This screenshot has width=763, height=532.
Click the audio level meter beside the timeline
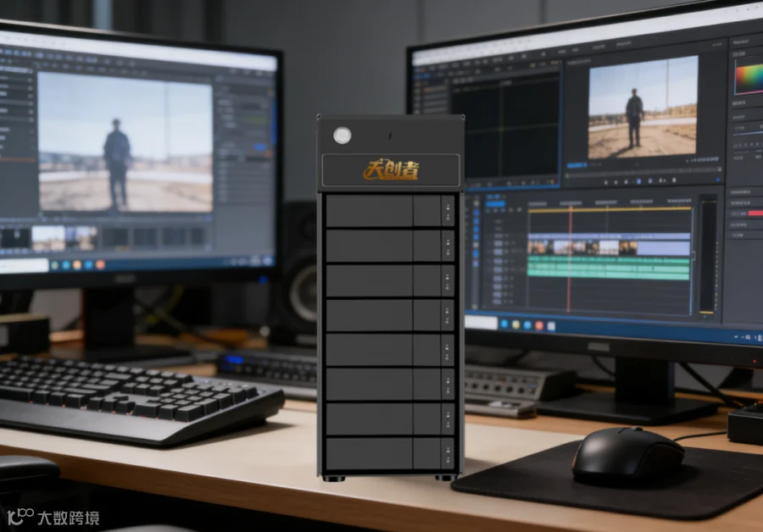point(707,255)
